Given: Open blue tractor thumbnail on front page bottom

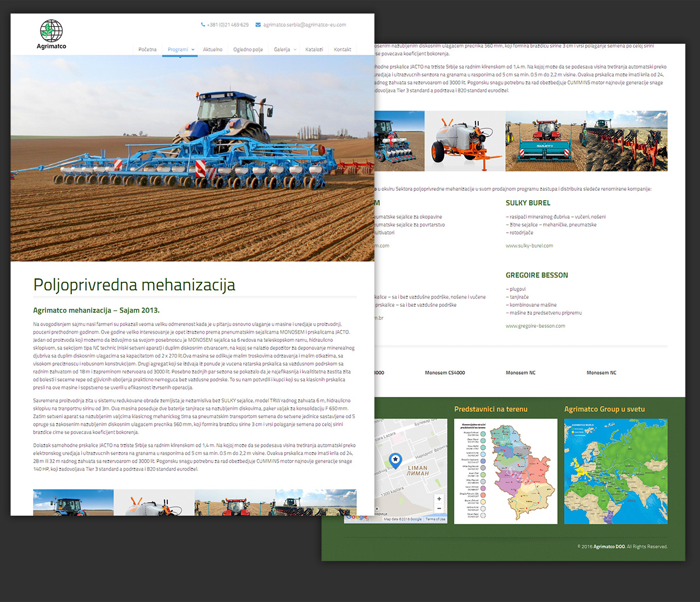Looking at the screenshot, I should pos(73,502).
